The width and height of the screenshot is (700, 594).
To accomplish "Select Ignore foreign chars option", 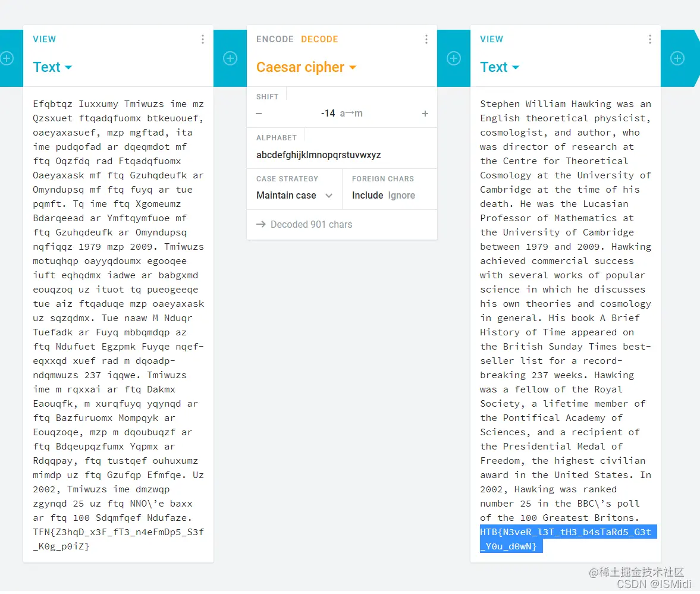I will click(402, 196).
